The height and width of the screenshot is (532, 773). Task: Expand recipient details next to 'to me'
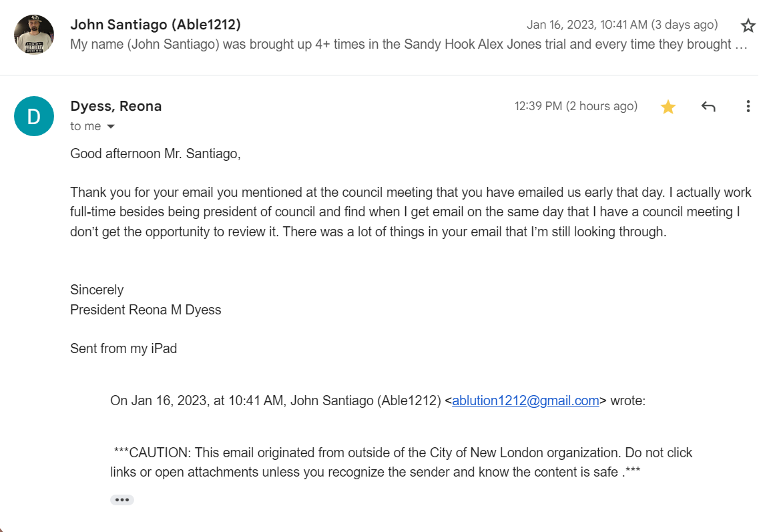pos(111,127)
